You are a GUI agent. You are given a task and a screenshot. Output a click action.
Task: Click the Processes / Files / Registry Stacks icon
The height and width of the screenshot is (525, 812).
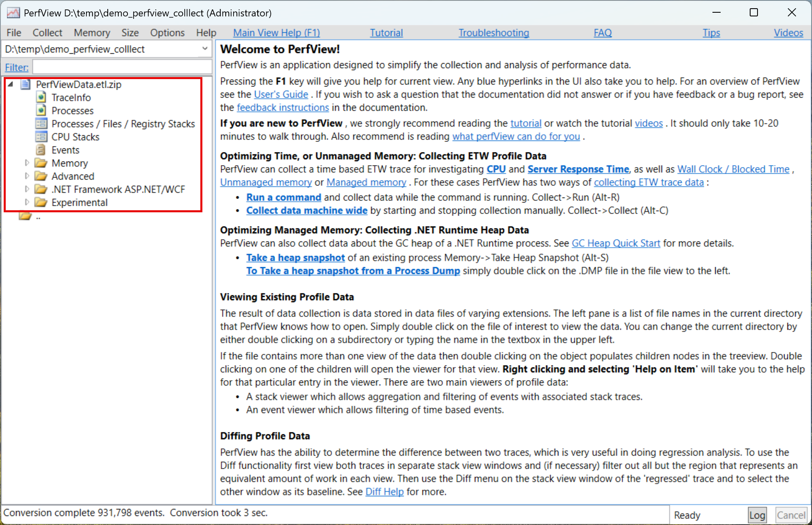pyautogui.click(x=41, y=124)
